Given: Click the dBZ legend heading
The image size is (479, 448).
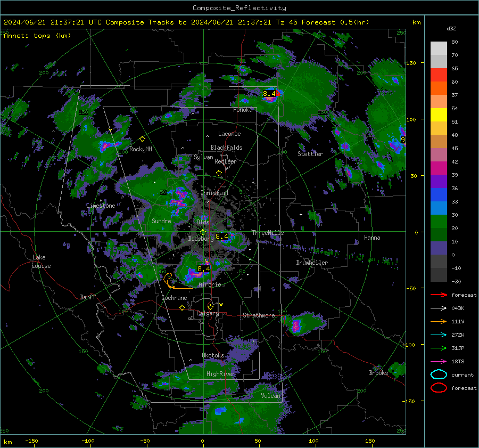Looking at the screenshot, I should tap(451, 29).
